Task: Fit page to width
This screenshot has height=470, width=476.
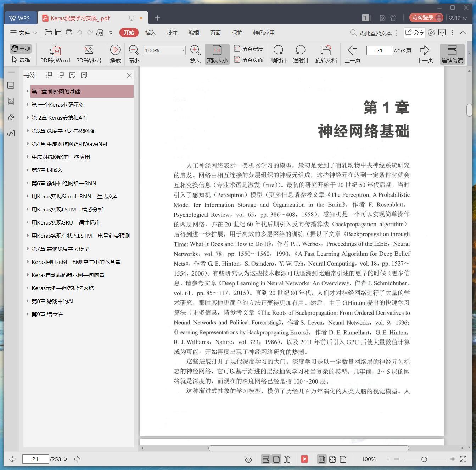Action: [248, 49]
